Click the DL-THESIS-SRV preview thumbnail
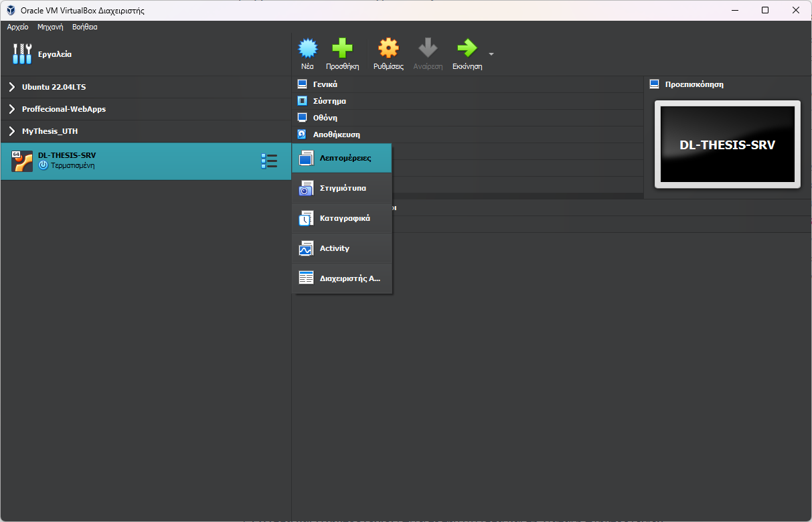 pyautogui.click(x=727, y=145)
